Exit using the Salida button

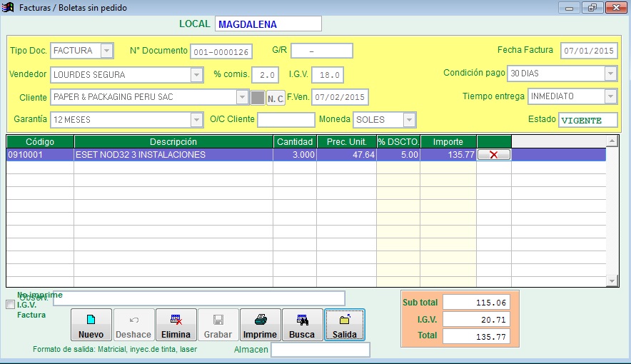(x=345, y=325)
